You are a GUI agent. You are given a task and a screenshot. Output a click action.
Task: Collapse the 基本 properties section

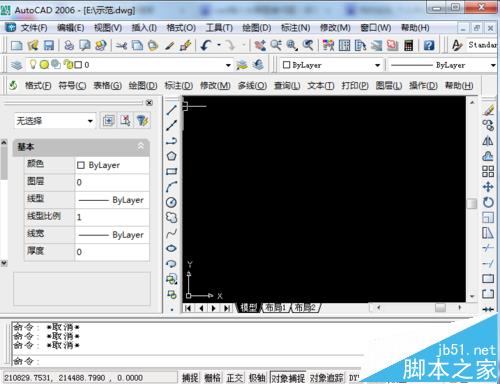click(x=141, y=146)
